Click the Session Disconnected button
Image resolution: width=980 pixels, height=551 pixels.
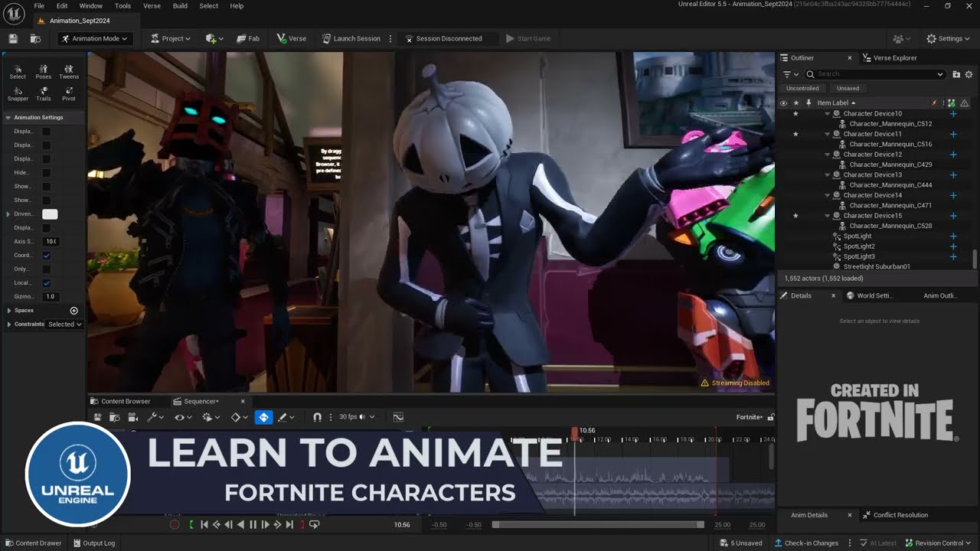click(443, 38)
